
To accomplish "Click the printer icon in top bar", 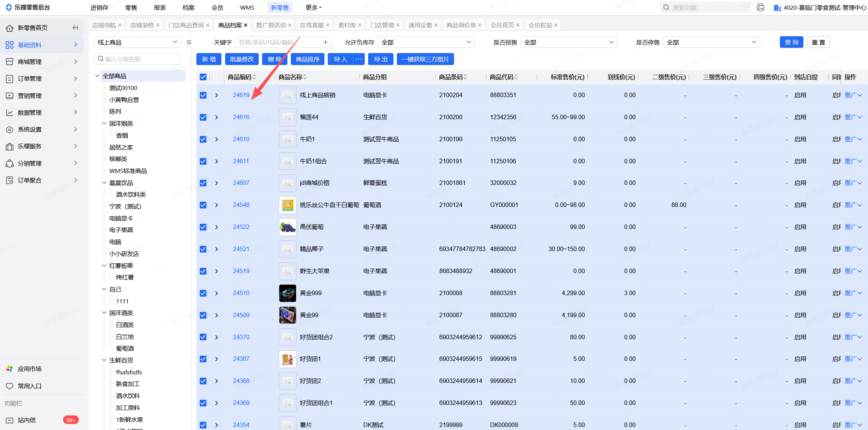I will [760, 7].
